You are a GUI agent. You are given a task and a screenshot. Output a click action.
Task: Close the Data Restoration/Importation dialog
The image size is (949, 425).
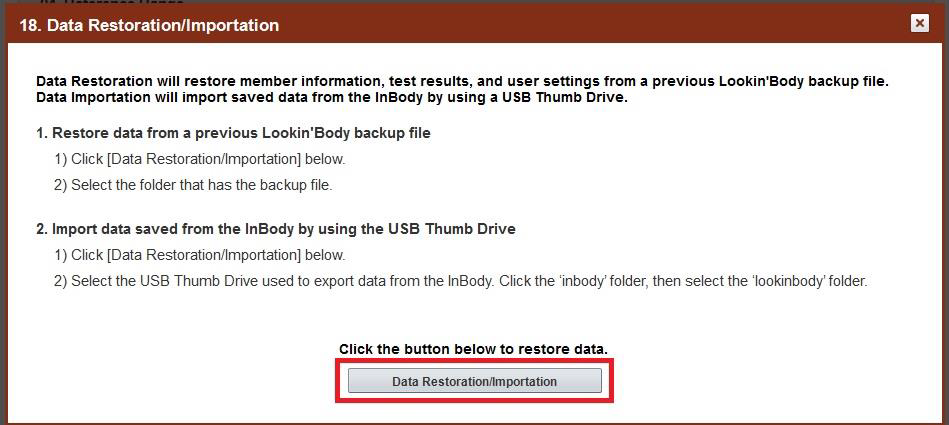coord(919,24)
